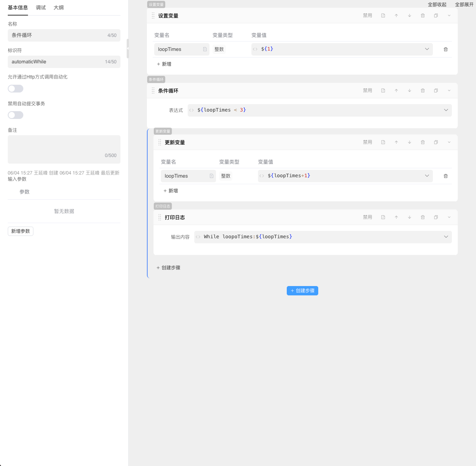Open note icon on 设置变量 step

(383, 16)
